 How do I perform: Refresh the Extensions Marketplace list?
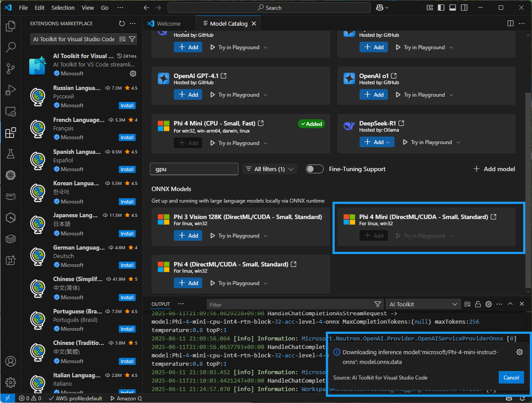click(x=122, y=23)
